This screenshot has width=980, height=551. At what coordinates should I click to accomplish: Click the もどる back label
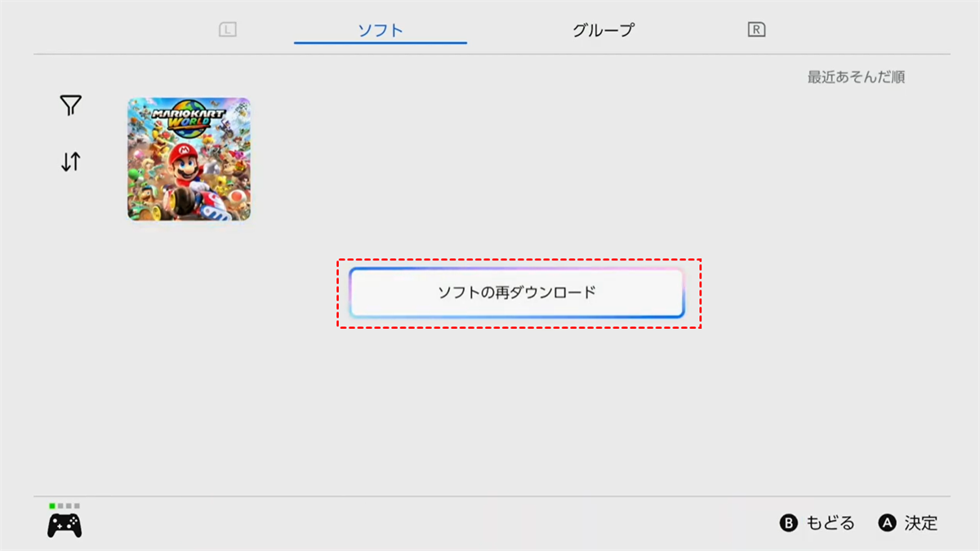point(831,523)
